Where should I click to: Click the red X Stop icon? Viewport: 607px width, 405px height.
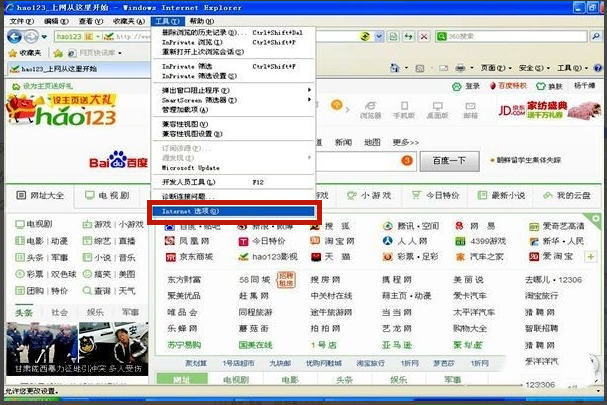[424, 36]
